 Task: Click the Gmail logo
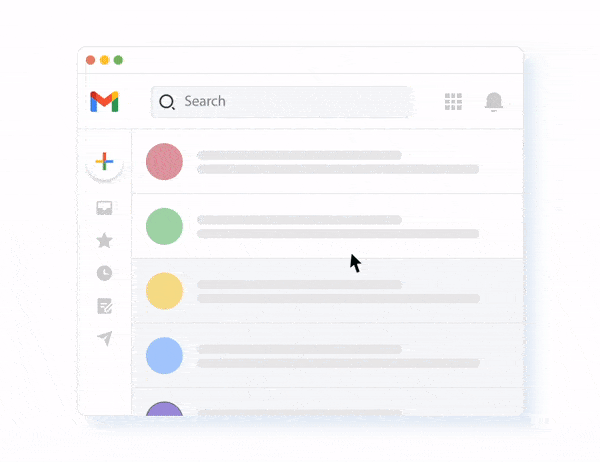[104, 101]
